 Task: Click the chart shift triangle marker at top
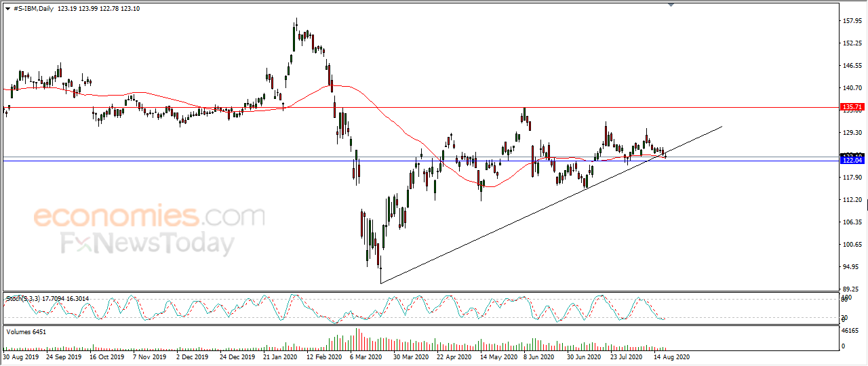pos(671,5)
